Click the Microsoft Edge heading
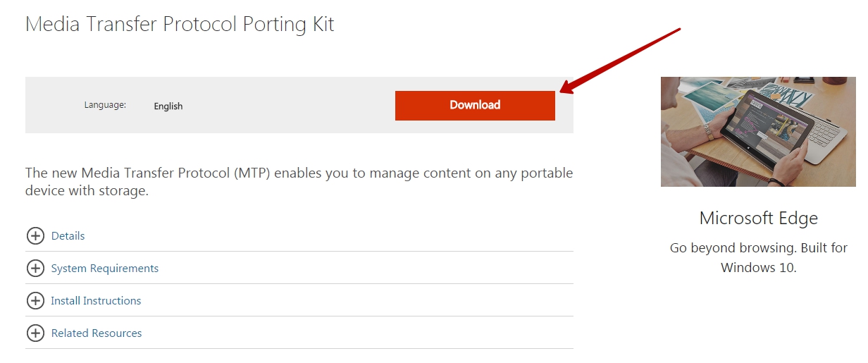 click(x=758, y=218)
